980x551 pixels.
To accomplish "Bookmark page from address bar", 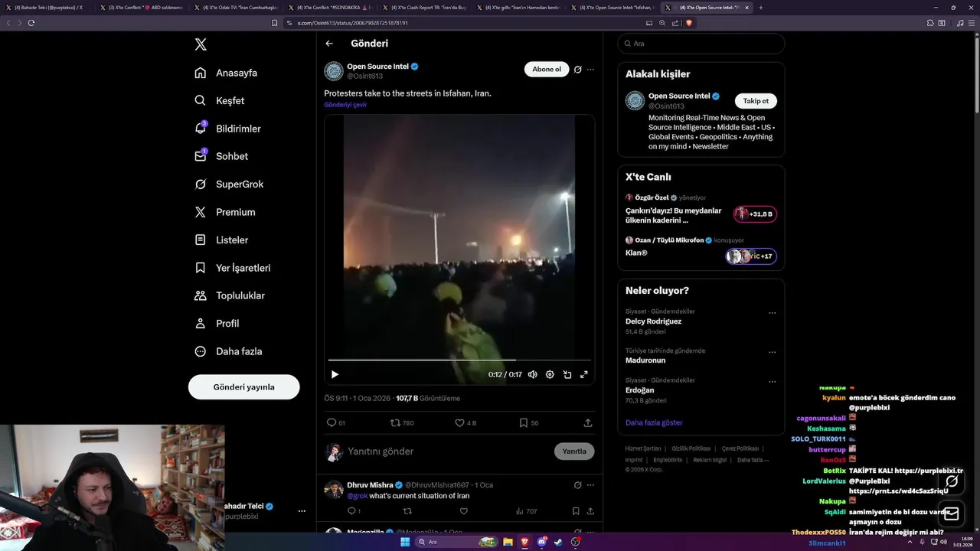I will click(x=275, y=23).
